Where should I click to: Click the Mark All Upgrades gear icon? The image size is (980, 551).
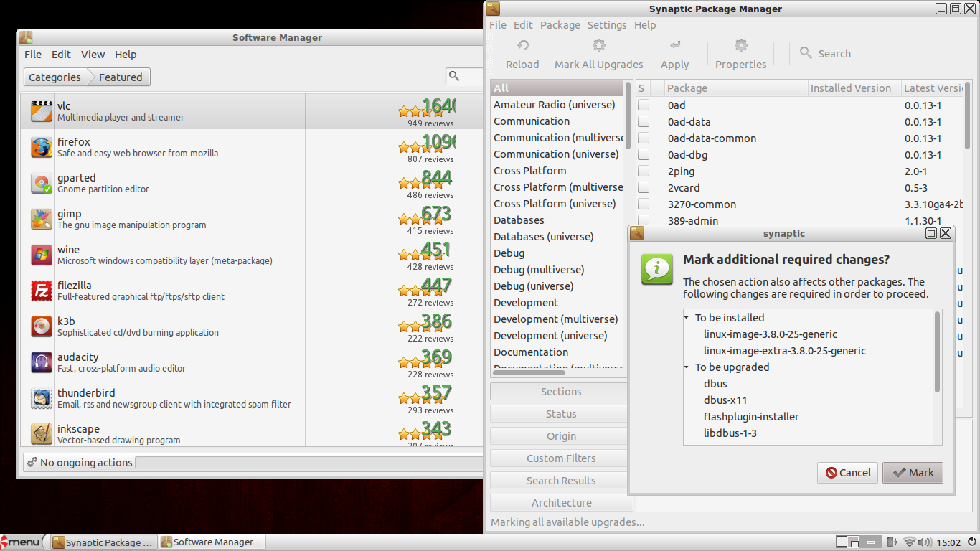pos(598,46)
